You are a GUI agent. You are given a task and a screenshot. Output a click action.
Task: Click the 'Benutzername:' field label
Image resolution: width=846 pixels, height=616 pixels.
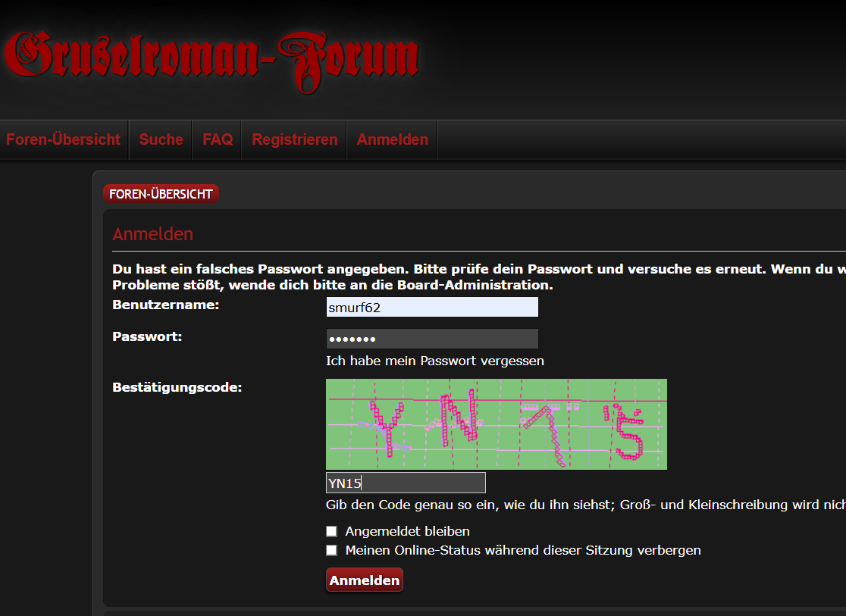click(x=165, y=305)
